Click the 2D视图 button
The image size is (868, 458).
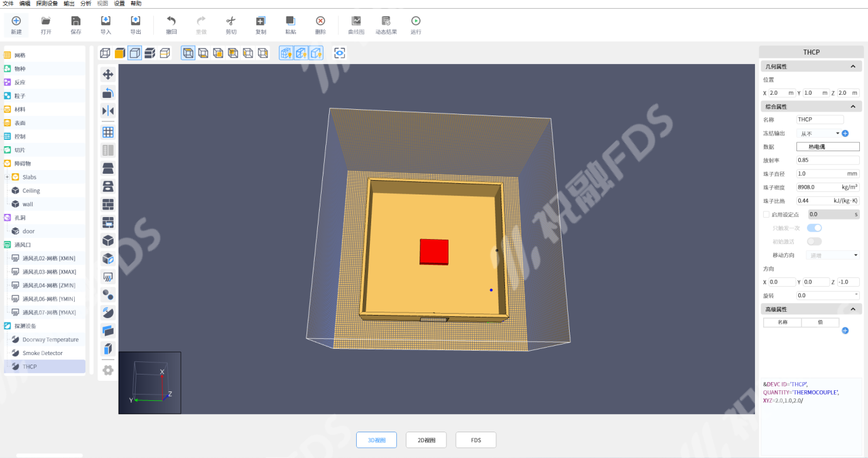(x=426, y=440)
